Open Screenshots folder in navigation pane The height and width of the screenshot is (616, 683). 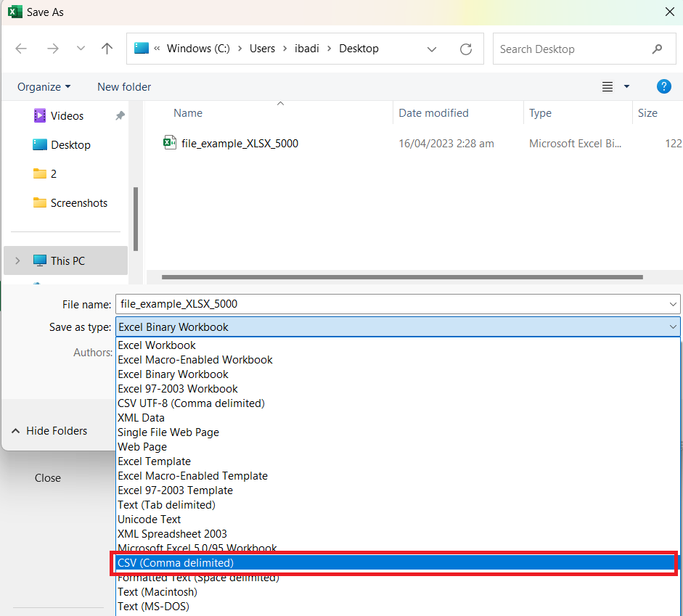click(70, 203)
